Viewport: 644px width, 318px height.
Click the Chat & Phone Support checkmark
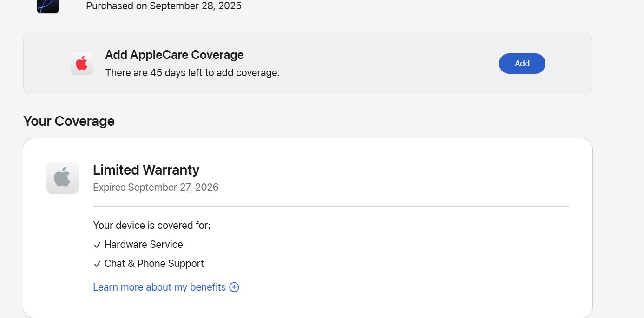click(x=97, y=264)
